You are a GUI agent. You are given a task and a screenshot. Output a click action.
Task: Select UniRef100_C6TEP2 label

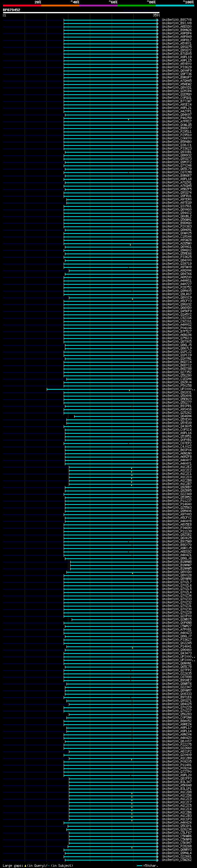coord(177,443)
